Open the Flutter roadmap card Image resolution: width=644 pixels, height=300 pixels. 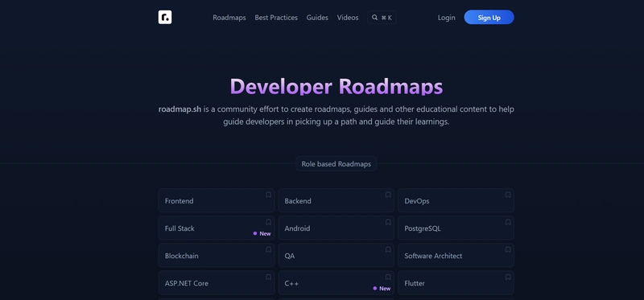pyautogui.click(x=456, y=283)
